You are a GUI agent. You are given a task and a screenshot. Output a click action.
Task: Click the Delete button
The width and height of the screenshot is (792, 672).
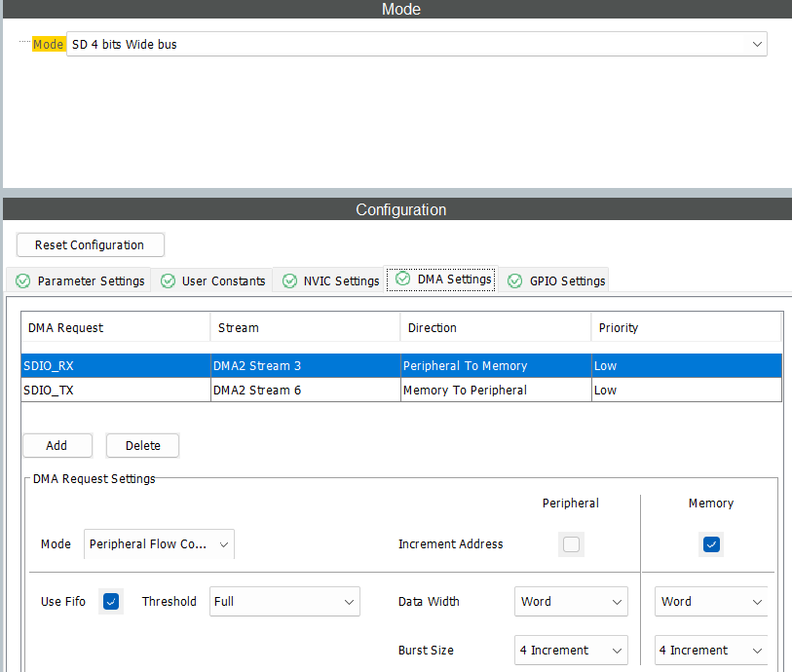[x=142, y=445]
